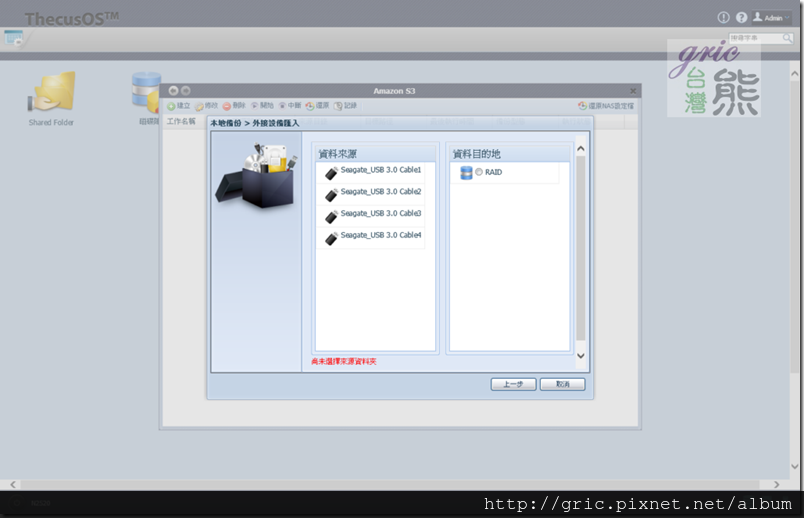This screenshot has width=804, height=518.
Task: Click 還原NAS設定檔 restore configuration button
Action: [606, 106]
